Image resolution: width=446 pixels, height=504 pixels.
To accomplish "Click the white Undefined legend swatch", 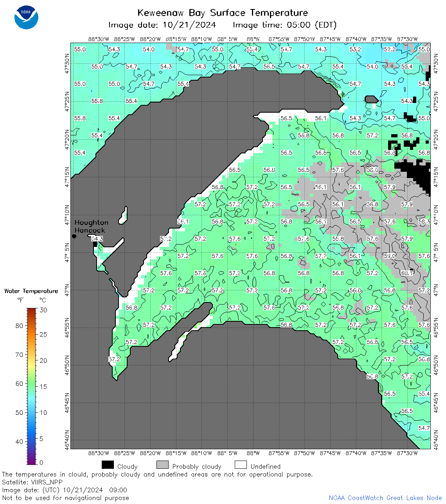I will point(241,465).
